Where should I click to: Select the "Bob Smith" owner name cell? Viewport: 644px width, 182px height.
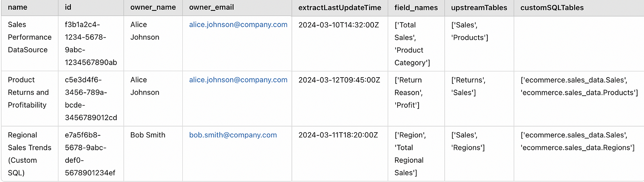[148, 135]
